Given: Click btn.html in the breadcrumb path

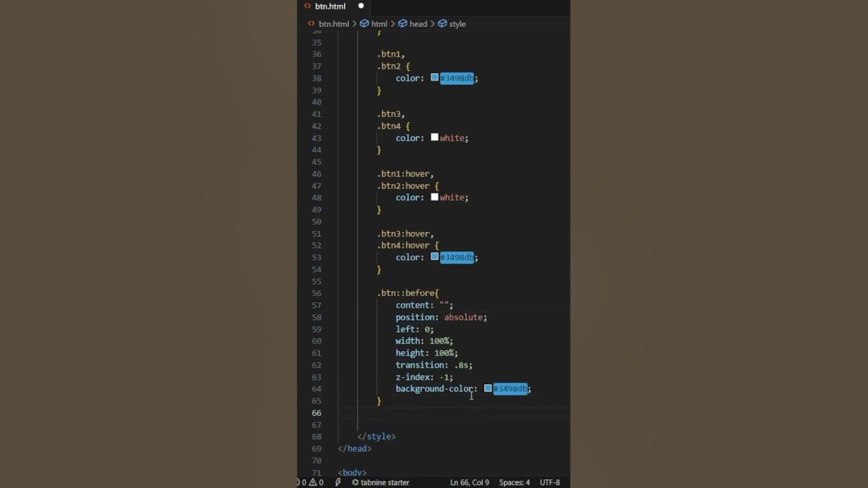Looking at the screenshot, I should 334,24.
